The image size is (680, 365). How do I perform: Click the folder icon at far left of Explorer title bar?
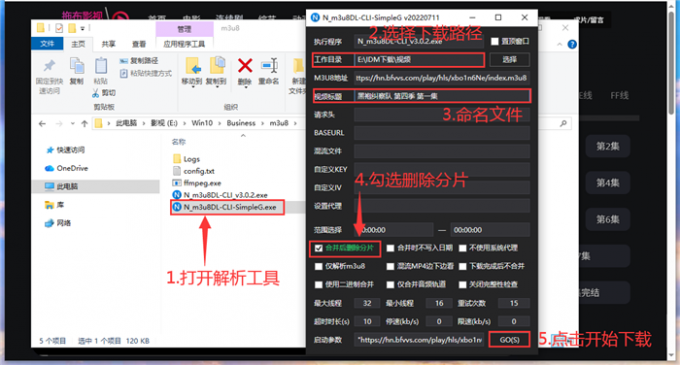[x=40, y=29]
